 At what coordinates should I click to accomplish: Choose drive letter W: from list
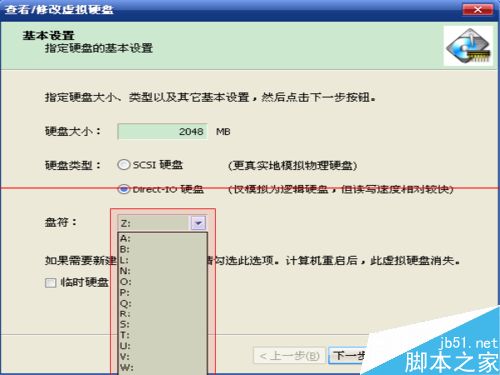tap(163, 367)
